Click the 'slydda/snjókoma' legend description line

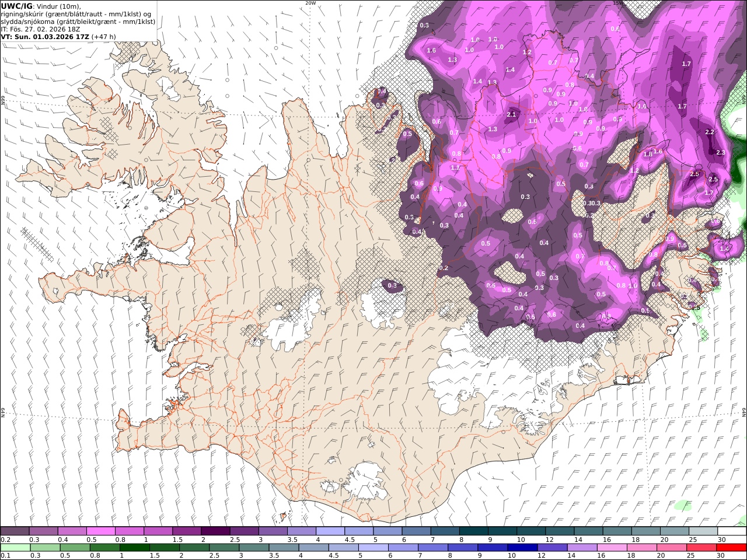(x=78, y=22)
